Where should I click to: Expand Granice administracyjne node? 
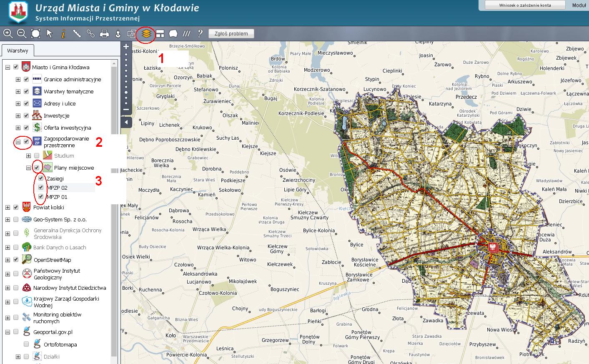pos(18,79)
